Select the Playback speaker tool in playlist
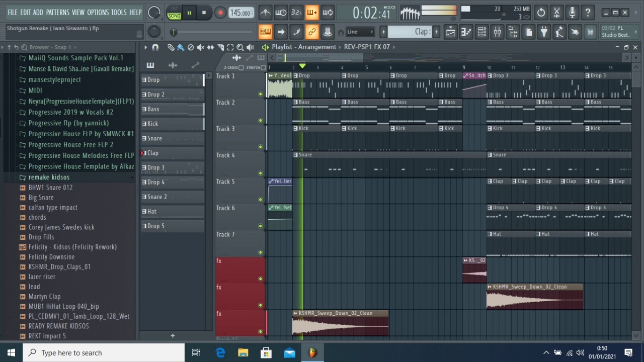Screen dimensions: 644x362 [250, 47]
